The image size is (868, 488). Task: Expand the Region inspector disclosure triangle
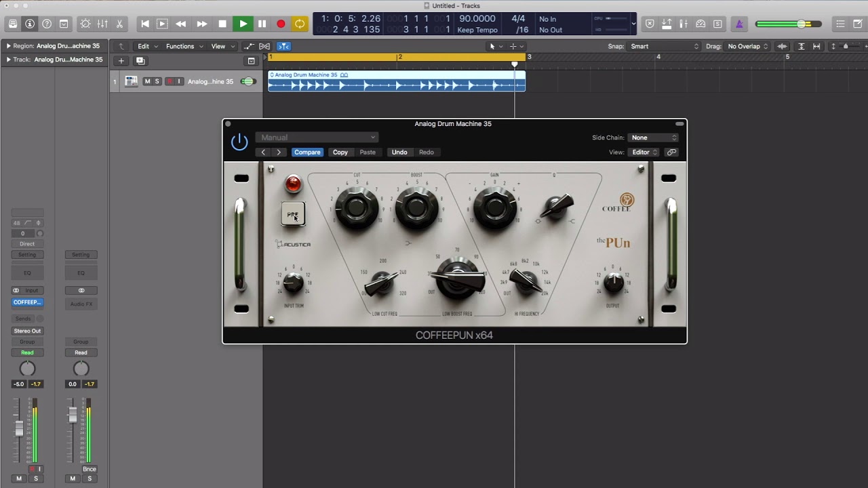tap(9, 46)
